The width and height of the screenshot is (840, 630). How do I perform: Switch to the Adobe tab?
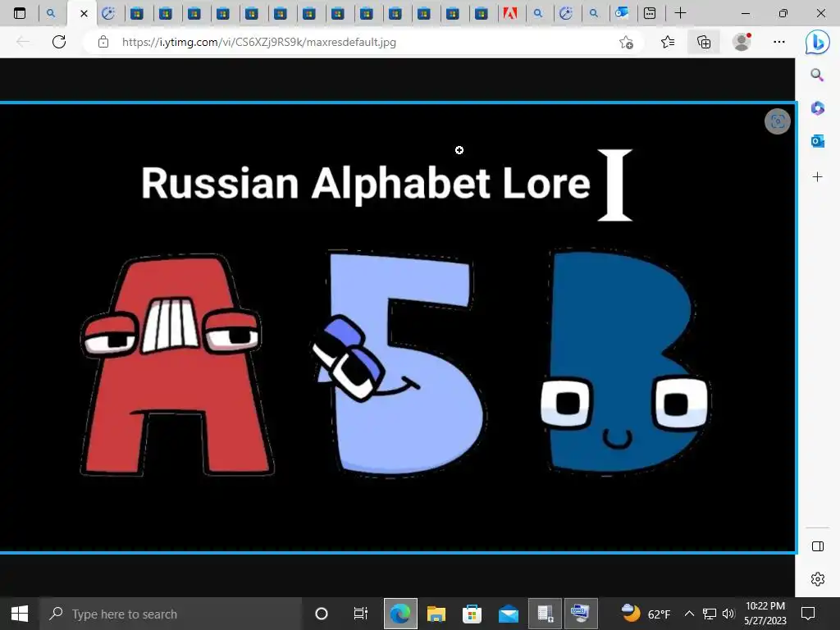(x=509, y=13)
